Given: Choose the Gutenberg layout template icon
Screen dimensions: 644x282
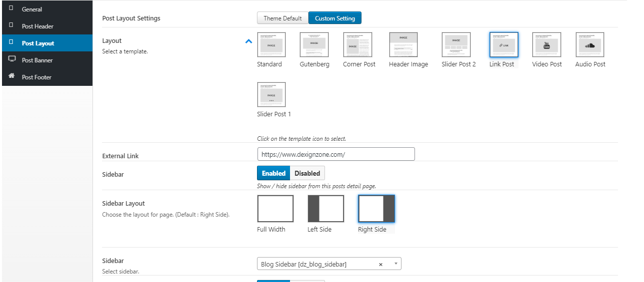Looking at the screenshot, I should [314, 45].
